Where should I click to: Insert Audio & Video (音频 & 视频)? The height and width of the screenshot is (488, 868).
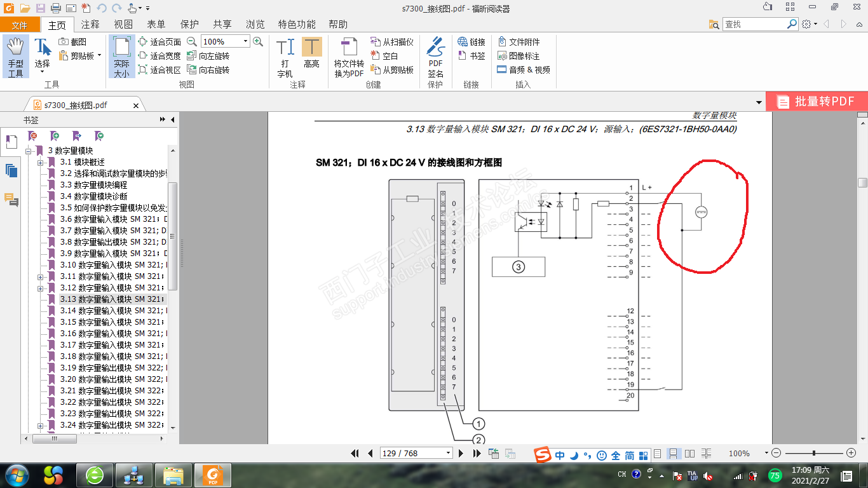pos(524,70)
